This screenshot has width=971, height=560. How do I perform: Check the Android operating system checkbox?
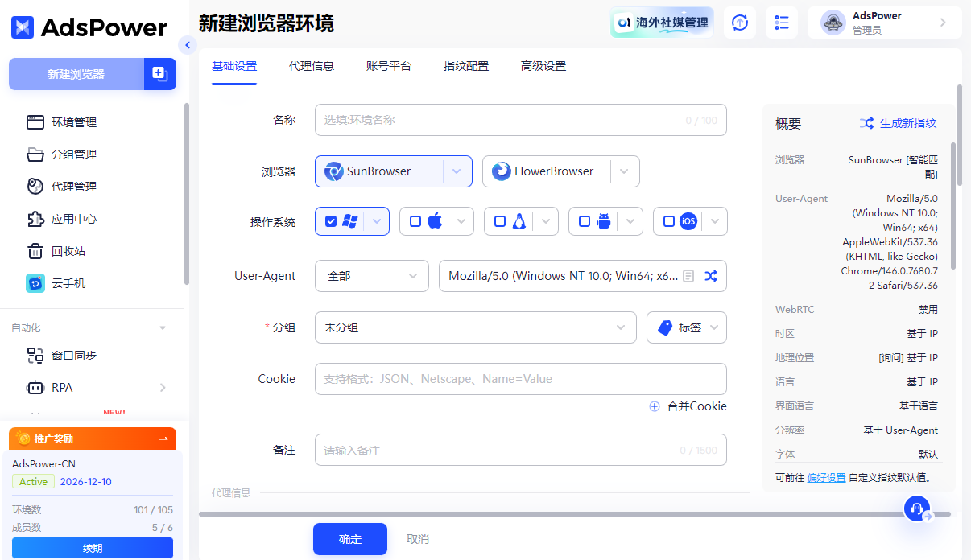pyautogui.click(x=585, y=221)
